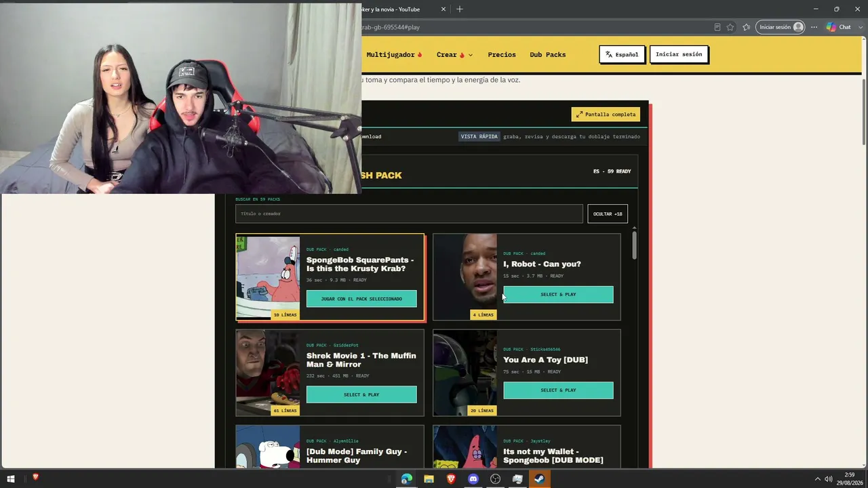The height and width of the screenshot is (488, 868).
Task: Open browser settings three-dots menu
Action: point(814,27)
